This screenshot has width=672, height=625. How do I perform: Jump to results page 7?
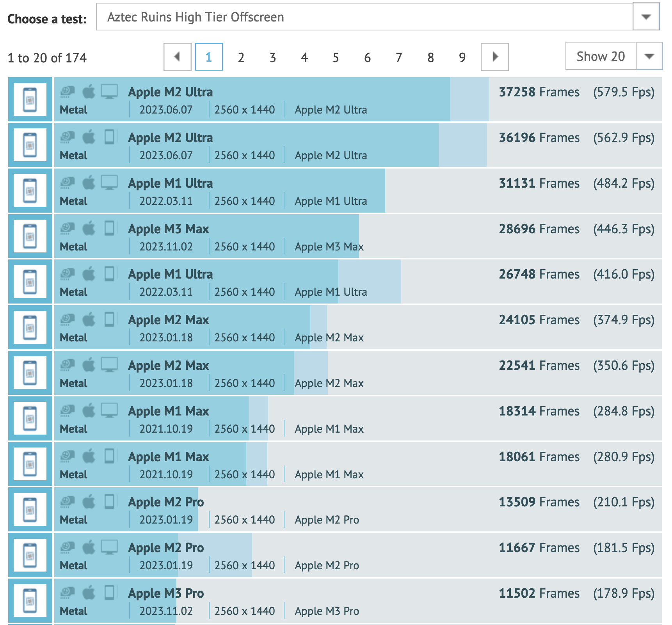(x=399, y=58)
